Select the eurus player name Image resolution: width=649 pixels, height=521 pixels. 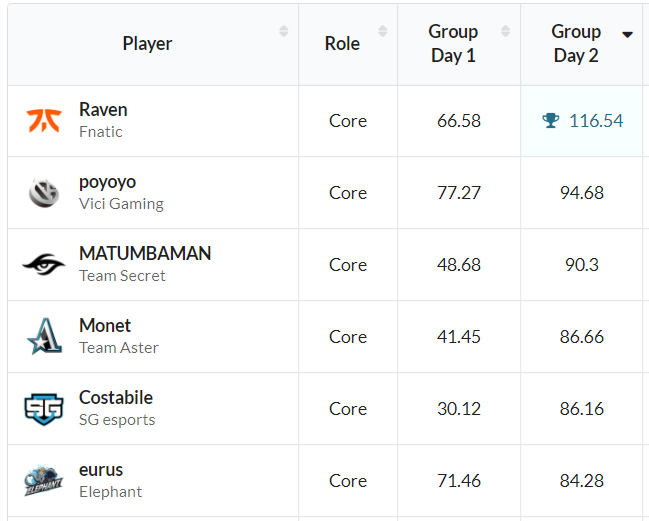(x=101, y=470)
